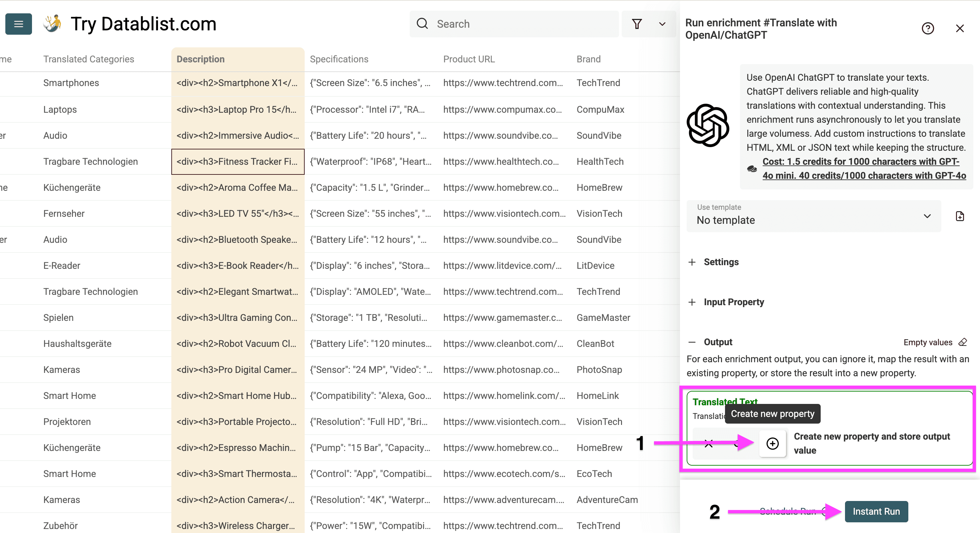Ignore the Translated Text output via X icon

[x=708, y=443]
